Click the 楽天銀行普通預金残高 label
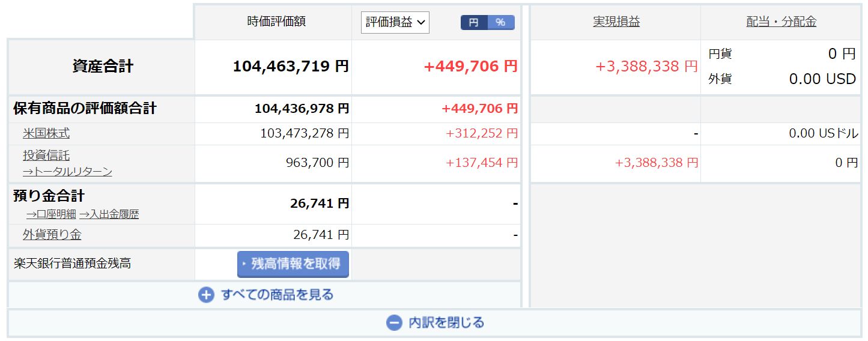 [x=72, y=263]
